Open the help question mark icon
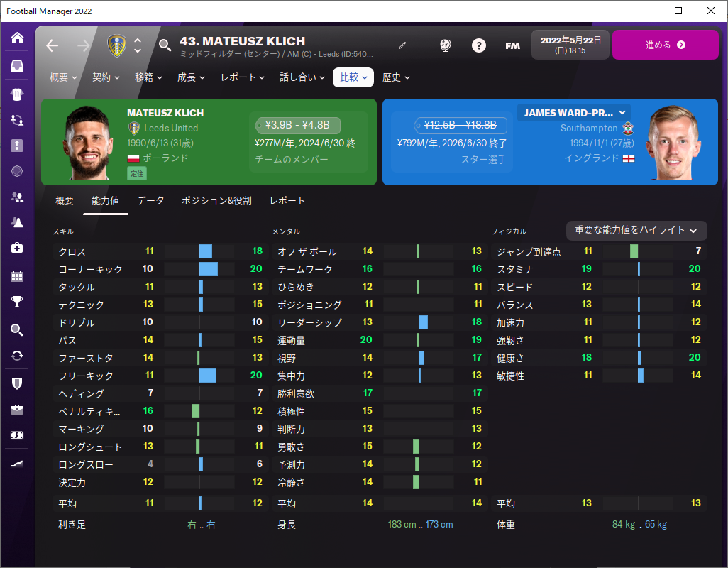 pos(479,45)
